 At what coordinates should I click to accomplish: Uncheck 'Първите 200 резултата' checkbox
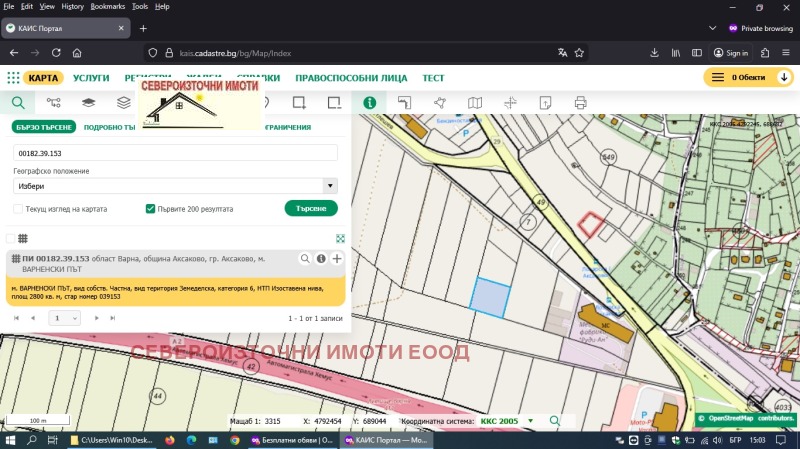coord(150,209)
